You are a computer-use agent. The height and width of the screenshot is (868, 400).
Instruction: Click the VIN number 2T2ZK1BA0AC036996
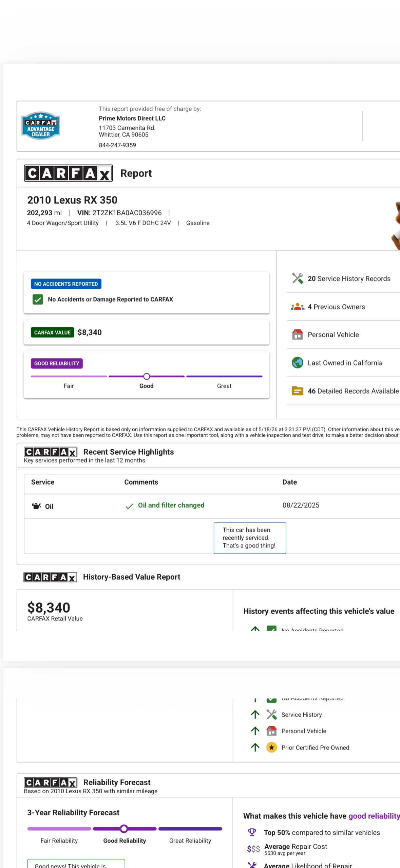pyautogui.click(x=127, y=213)
